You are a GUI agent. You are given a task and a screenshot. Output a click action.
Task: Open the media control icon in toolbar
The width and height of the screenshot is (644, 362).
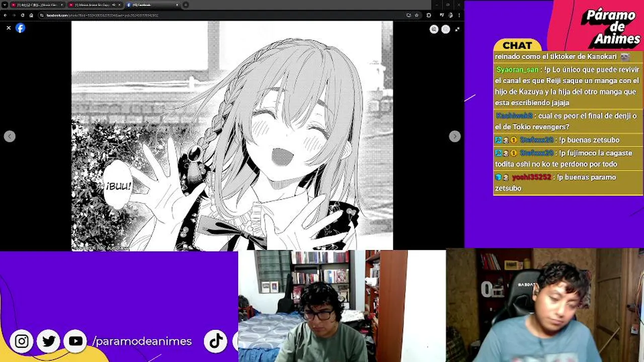(441, 15)
